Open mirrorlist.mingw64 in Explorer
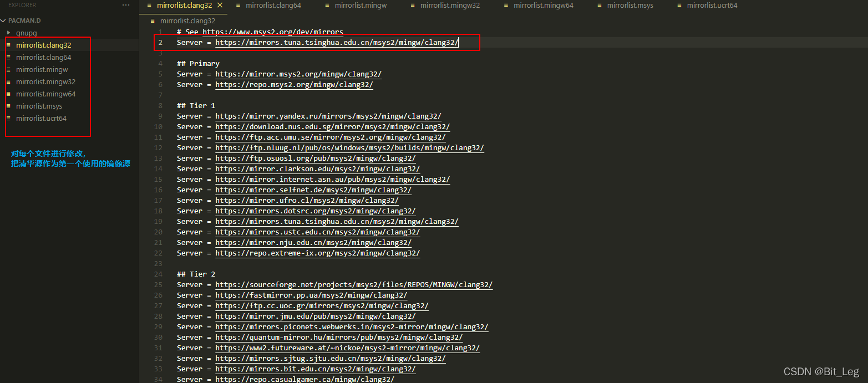868x383 pixels. [45, 94]
